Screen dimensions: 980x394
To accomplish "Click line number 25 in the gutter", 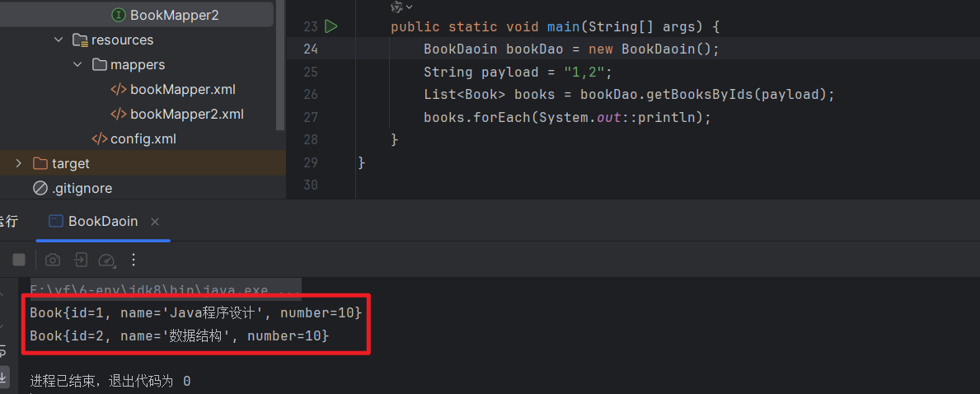I will pyautogui.click(x=311, y=72).
